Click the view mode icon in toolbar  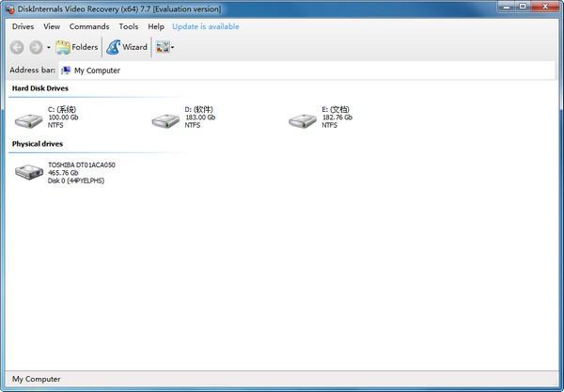(163, 47)
